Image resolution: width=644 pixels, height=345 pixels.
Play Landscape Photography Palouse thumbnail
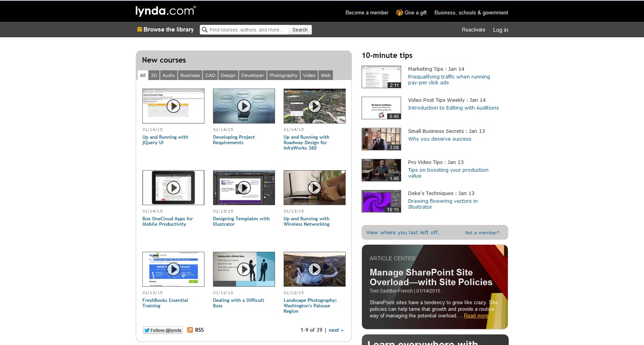tap(315, 269)
